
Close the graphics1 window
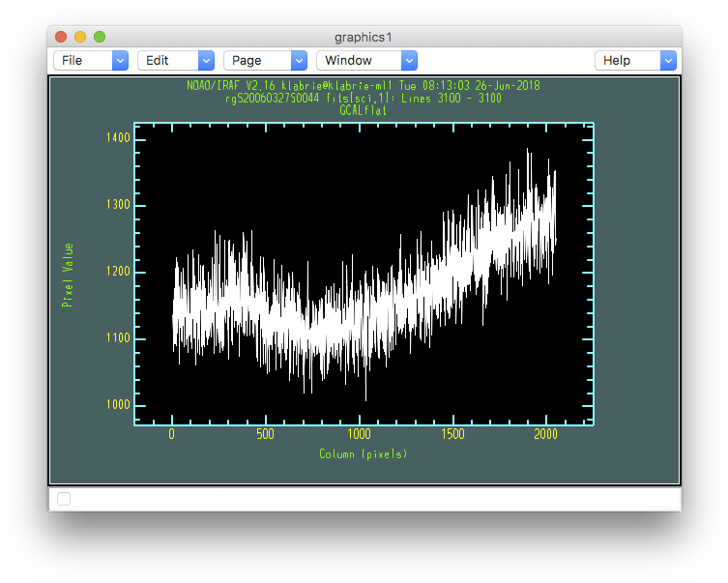point(61,37)
